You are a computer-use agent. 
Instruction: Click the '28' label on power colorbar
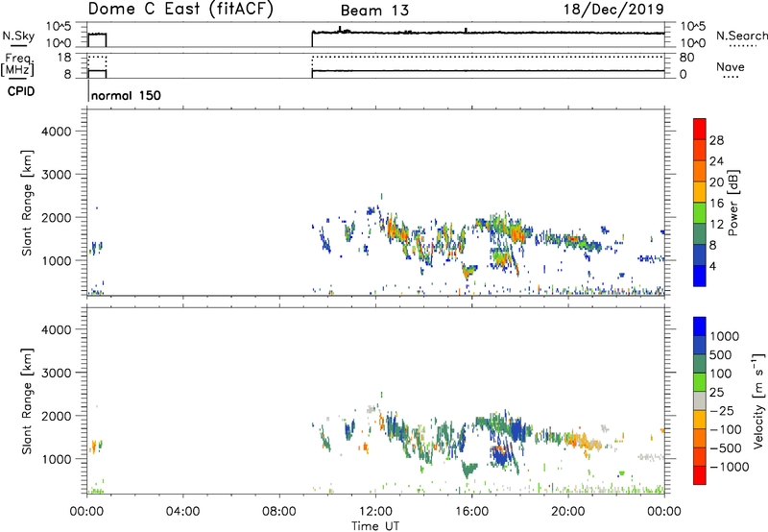(716, 140)
